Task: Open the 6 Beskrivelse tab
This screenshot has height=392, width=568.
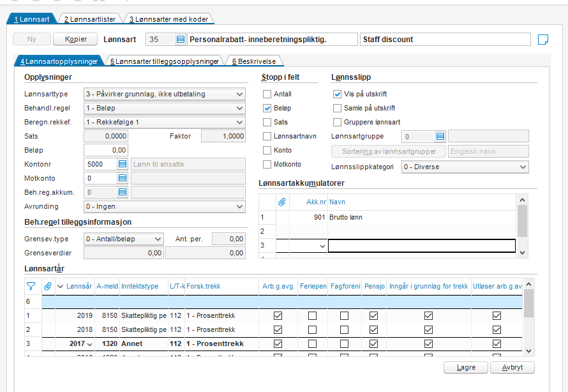Action: click(x=254, y=61)
